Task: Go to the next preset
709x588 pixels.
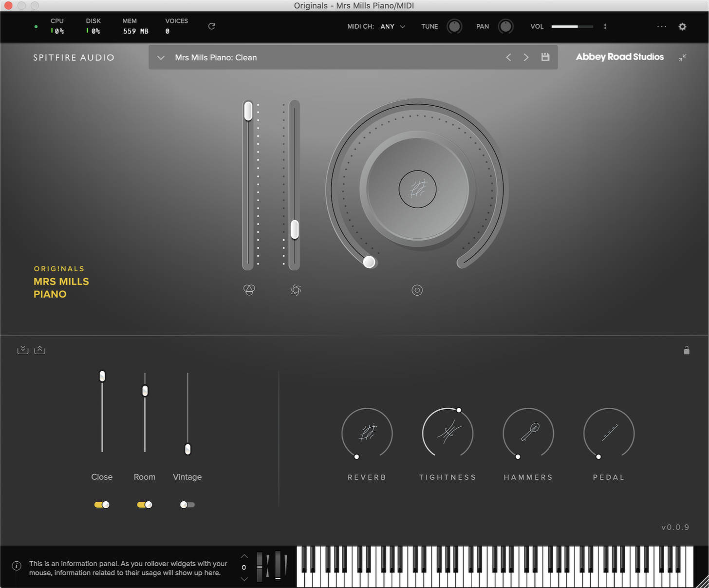Action: [526, 57]
